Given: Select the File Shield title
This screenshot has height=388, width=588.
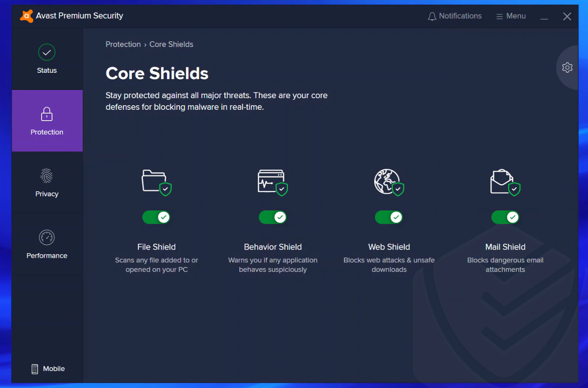Looking at the screenshot, I should [x=156, y=247].
